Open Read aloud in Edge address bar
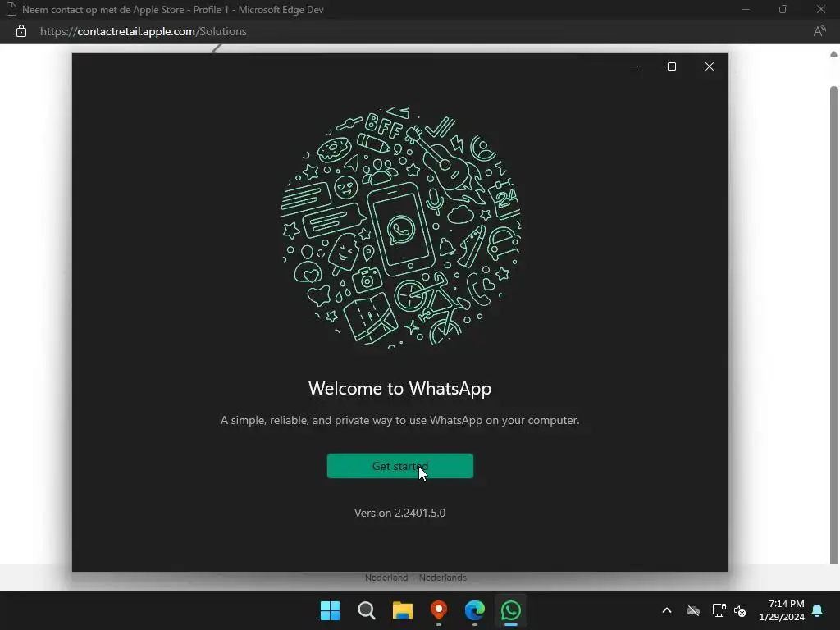This screenshot has width=840, height=630. [819, 31]
